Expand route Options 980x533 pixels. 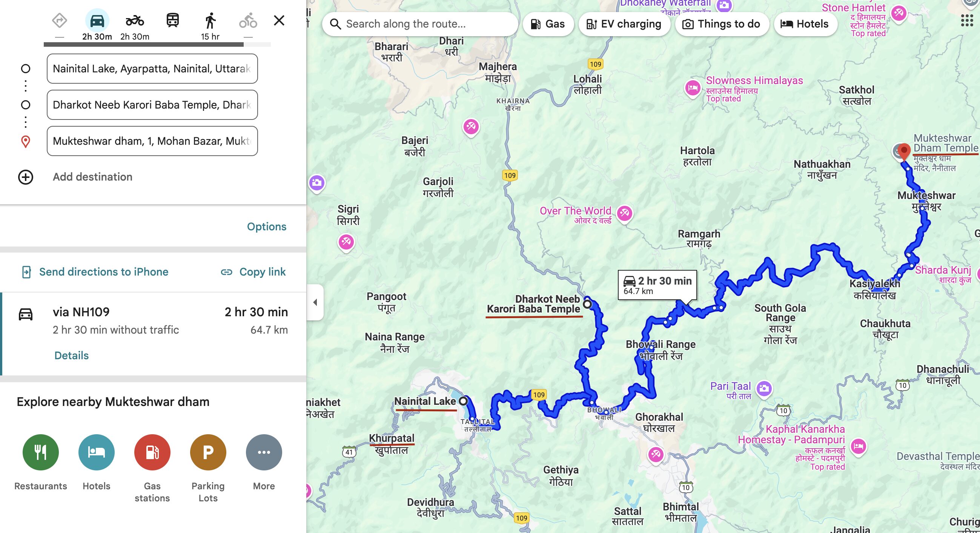click(266, 227)
